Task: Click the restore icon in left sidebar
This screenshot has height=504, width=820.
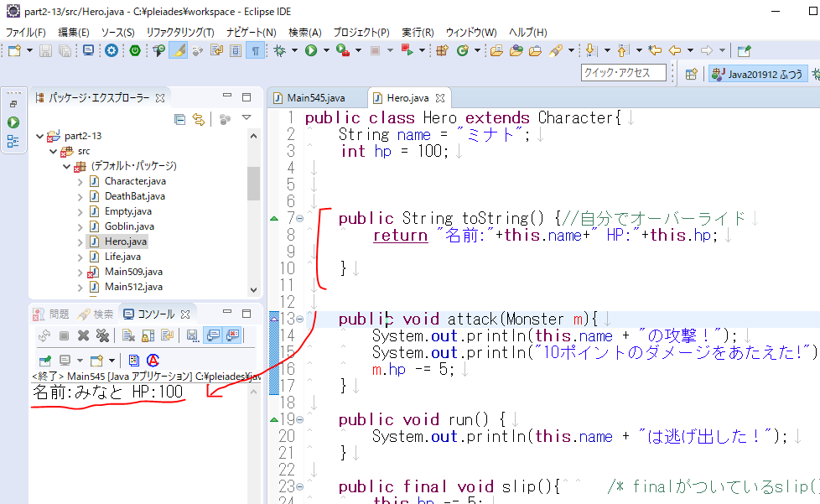Action: pyautogui.click(x=13, y=104)
